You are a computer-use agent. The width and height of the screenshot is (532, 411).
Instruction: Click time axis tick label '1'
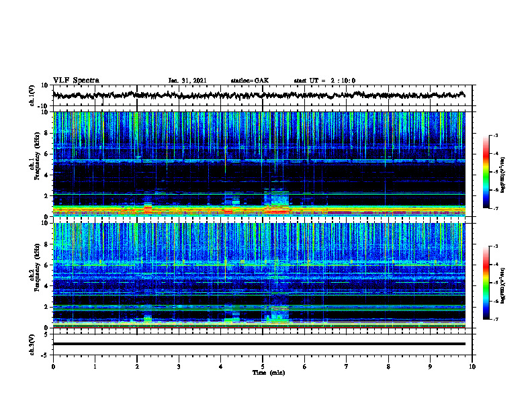click(95, 367)
